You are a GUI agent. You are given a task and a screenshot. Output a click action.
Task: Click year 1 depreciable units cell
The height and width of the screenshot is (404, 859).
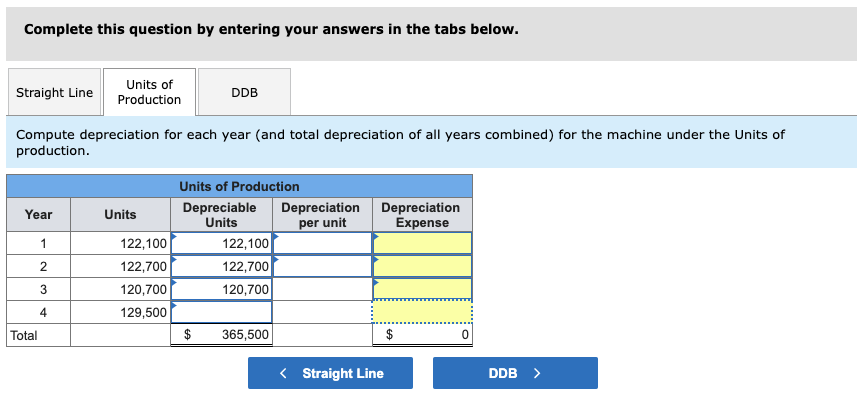coord(221,243)
